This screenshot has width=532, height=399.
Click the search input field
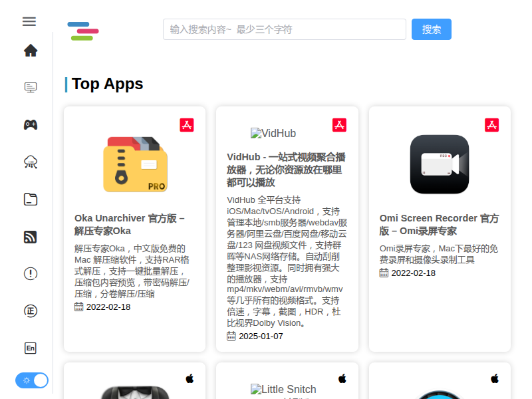point(284,29)
